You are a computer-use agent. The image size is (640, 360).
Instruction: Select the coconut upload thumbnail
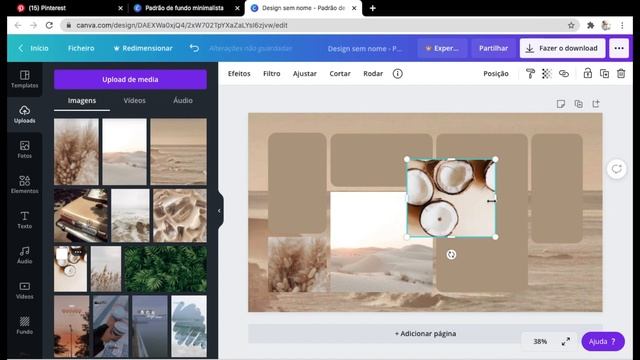(70, 269)
